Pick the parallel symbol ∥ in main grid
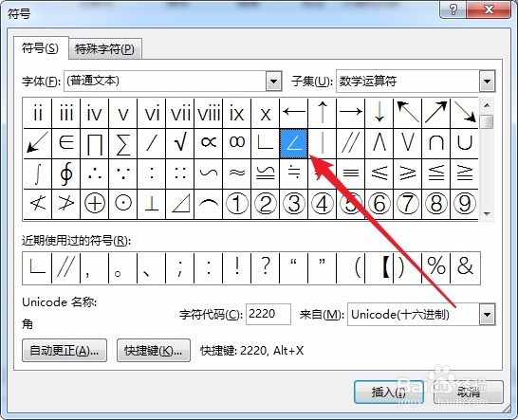The width and height of the screenshot is (518, 420). tap(350, 143)
